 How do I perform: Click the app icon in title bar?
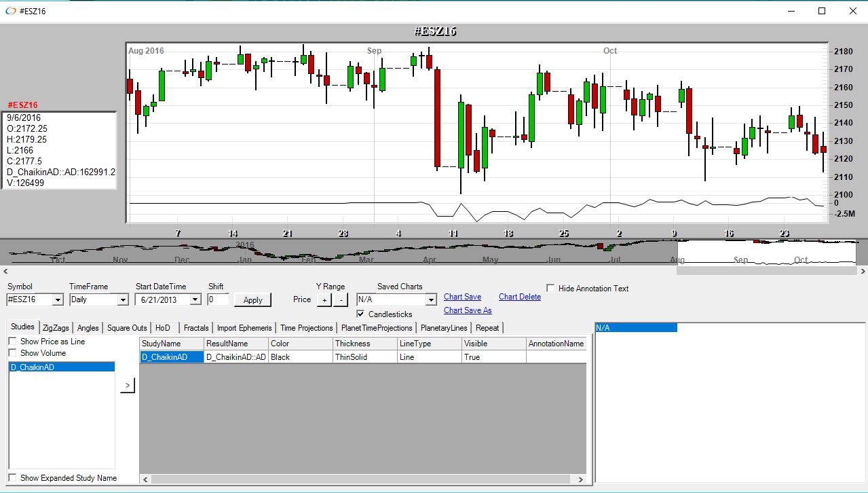point(10,11)
